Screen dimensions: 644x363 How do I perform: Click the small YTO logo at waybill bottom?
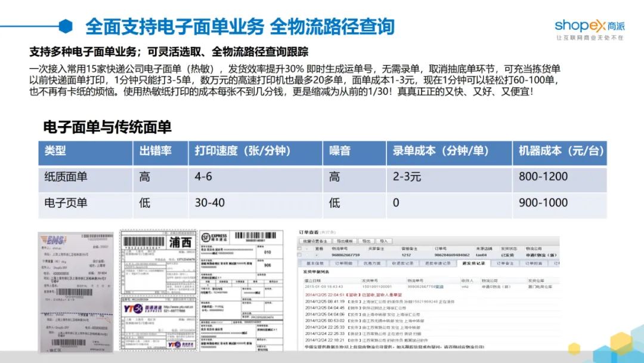[x=181, y=344]
